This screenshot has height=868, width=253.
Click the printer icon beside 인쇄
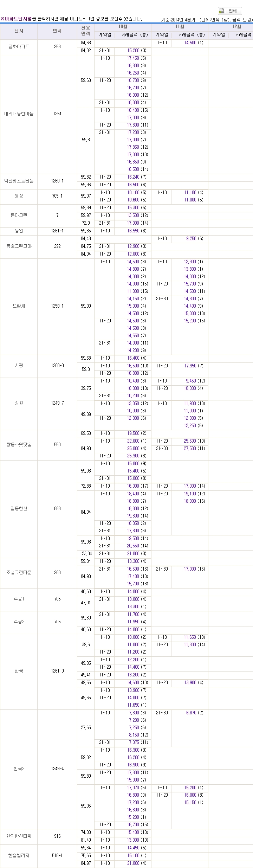tap(222, 11)
